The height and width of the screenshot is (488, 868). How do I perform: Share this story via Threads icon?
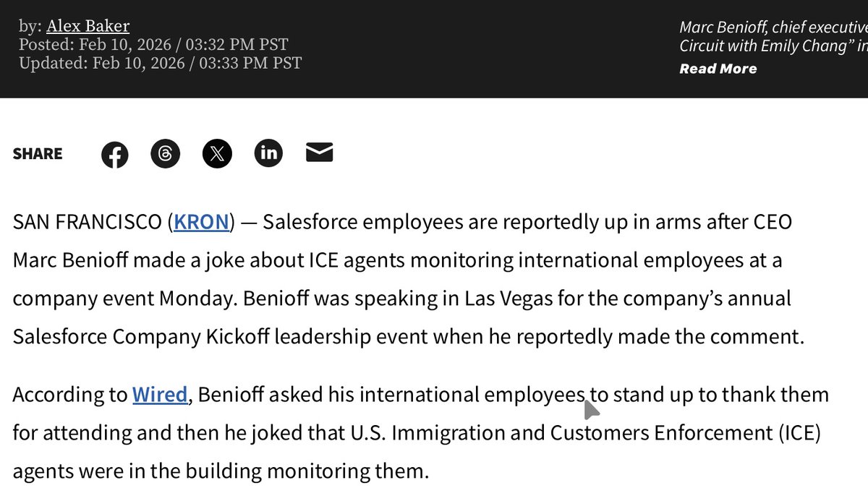coord(165,153)
